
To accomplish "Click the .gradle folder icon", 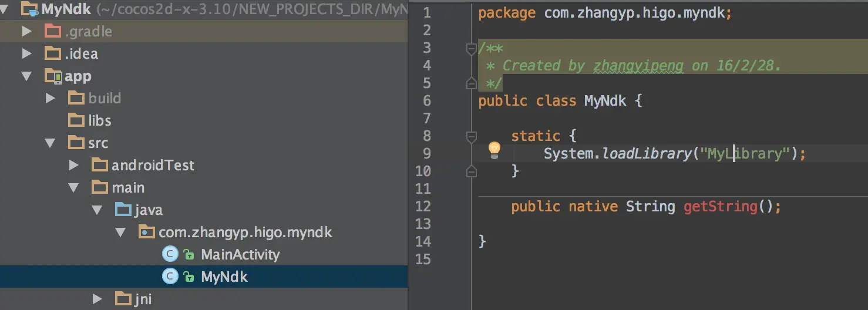I will [x=53, y=31].
